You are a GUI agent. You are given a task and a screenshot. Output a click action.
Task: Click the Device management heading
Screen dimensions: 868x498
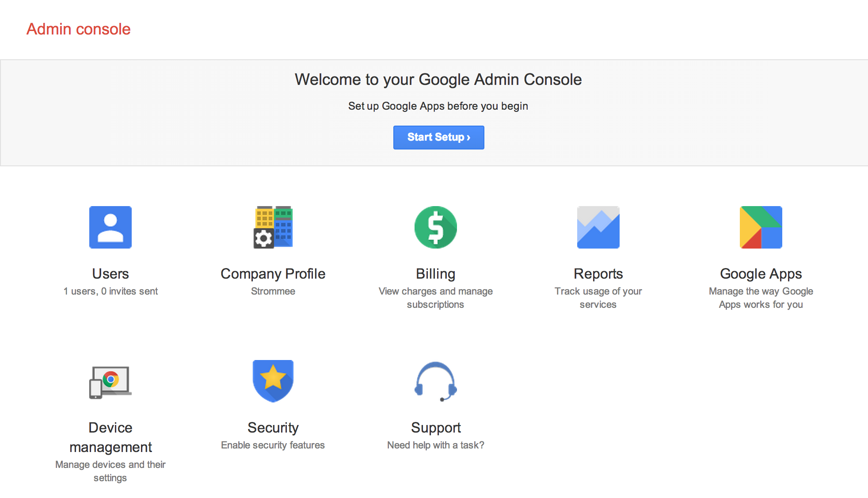pyautogui.click(x=110, y=437)
